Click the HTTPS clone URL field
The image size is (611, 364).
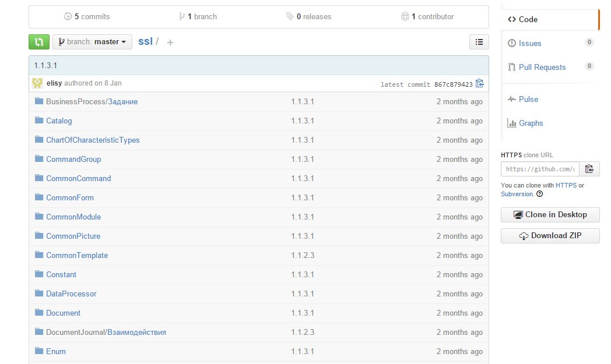(540, 169)
